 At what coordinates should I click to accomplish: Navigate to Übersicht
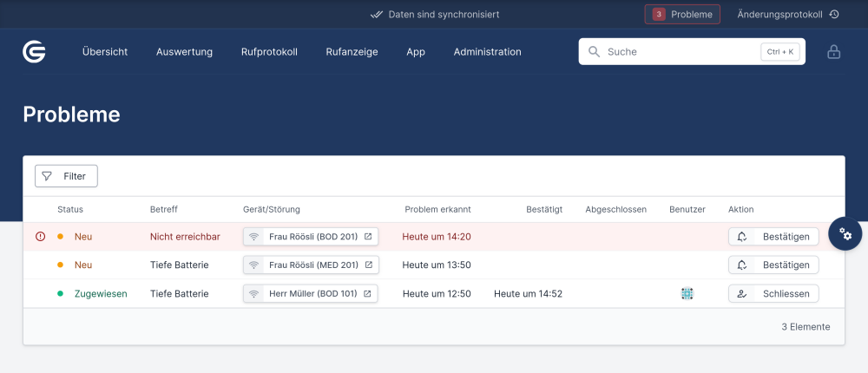105,52
